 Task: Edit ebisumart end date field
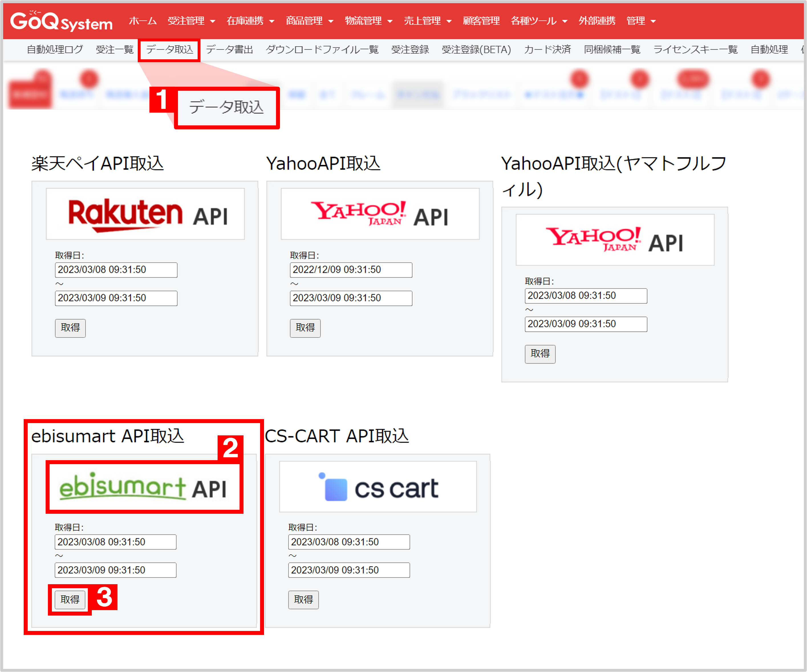click(116, 570)
